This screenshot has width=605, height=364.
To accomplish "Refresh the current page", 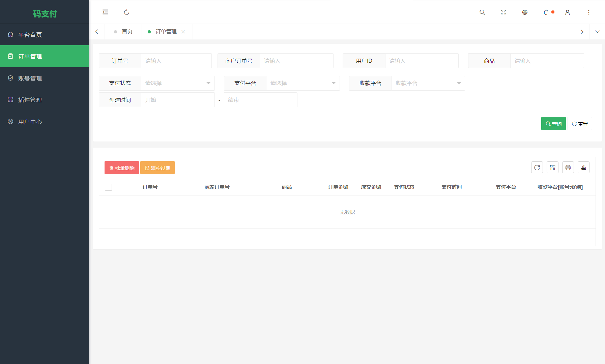I will click(x=127, y=12).
